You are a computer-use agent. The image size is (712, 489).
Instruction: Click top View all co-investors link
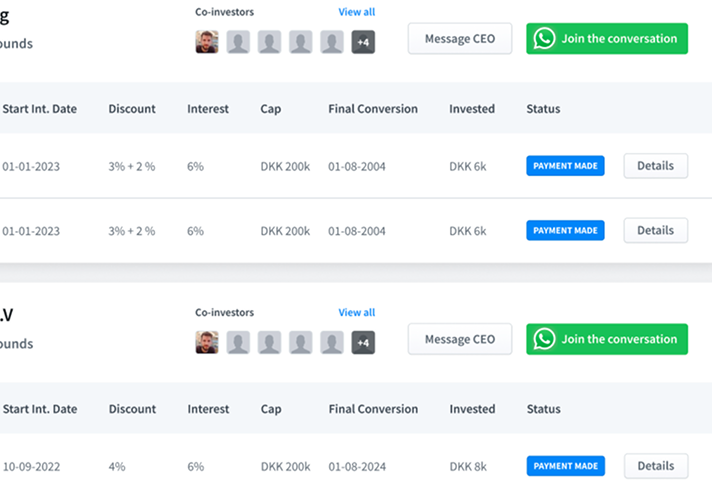[x=357, y=12]
